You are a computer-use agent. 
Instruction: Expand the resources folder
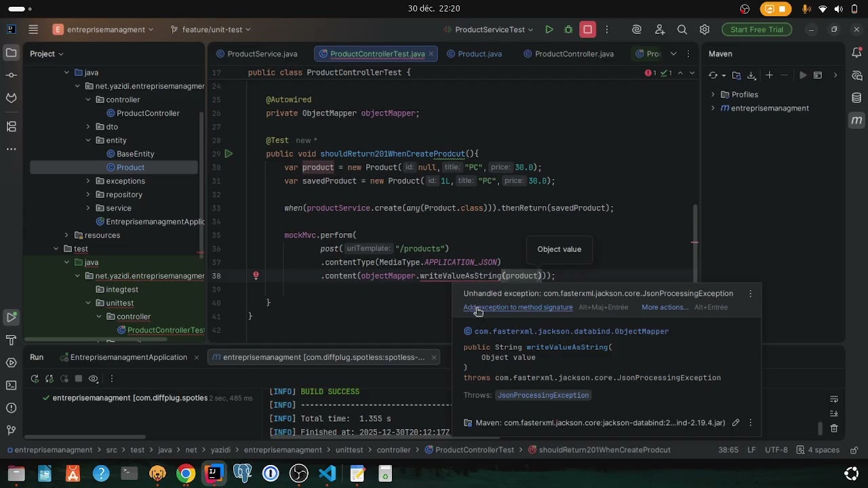coord(66,235)
